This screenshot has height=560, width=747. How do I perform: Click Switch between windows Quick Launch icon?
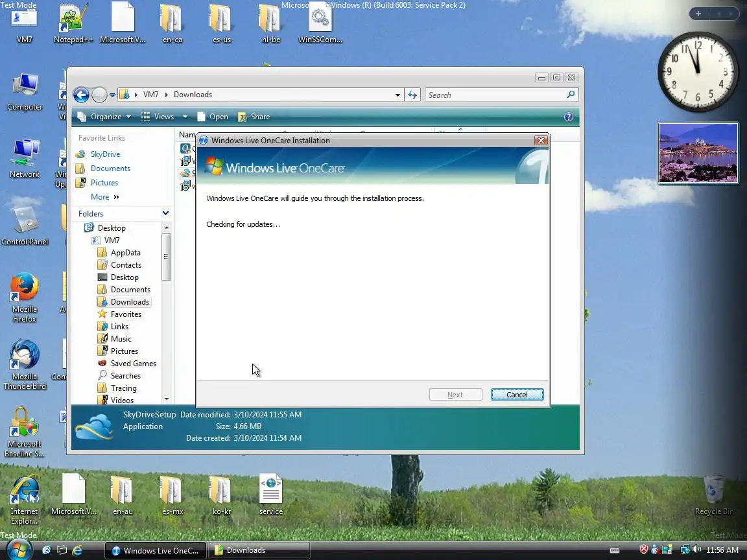tap(62, 550)
